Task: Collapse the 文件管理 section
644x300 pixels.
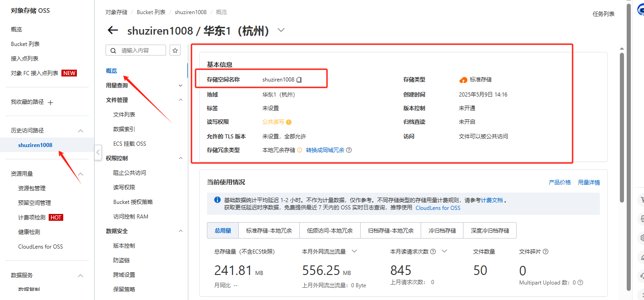Action: (181, 100)
